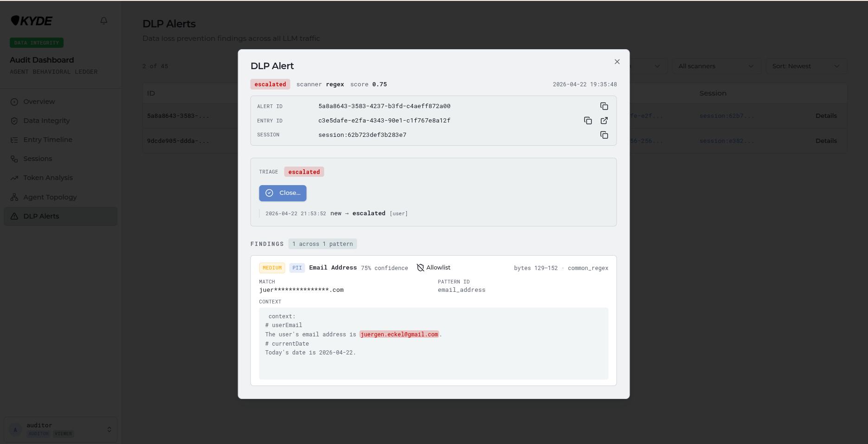Viewport: 868px width, 444px height.
Task: Open Agent Topology page
Action: coord(60,197)
